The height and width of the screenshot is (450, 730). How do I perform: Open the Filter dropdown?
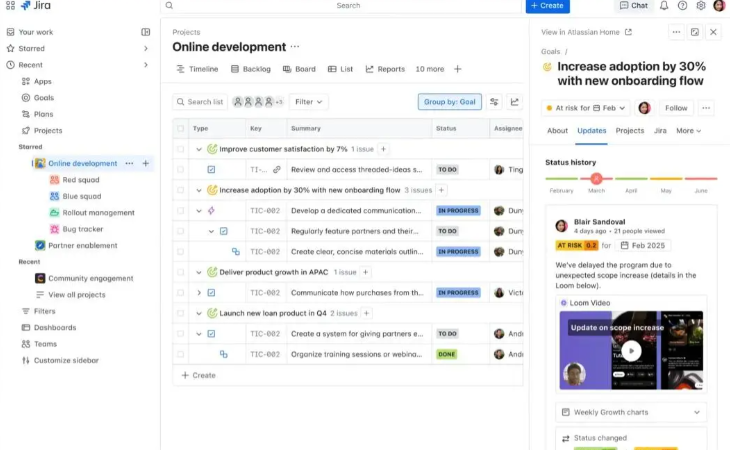click(308, 102)
